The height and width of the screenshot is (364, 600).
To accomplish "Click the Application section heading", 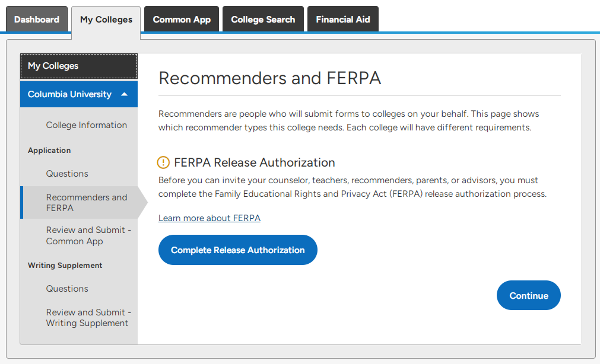I will (x=49, y=150).
